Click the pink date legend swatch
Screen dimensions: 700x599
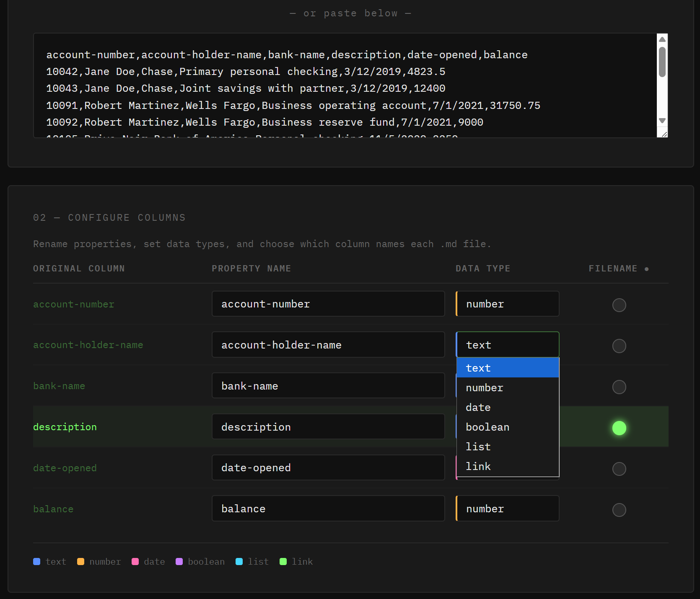tap(135, 562)
